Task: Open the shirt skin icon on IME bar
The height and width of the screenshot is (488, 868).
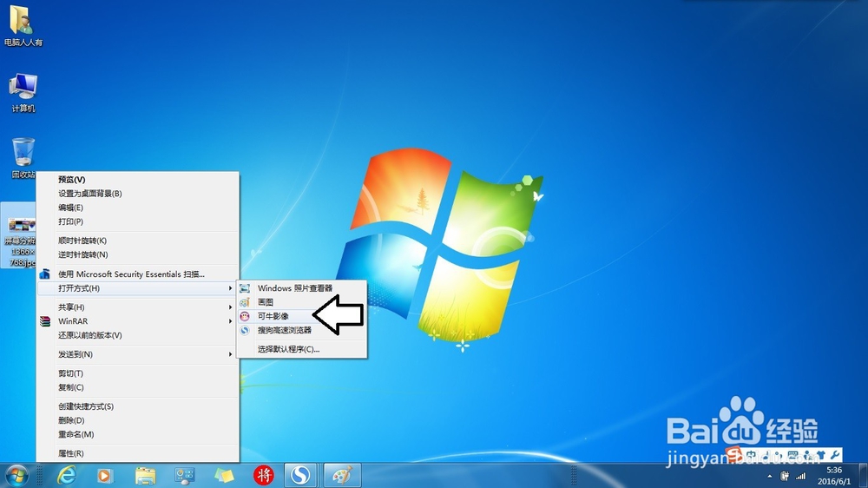Action: (821, 456)
